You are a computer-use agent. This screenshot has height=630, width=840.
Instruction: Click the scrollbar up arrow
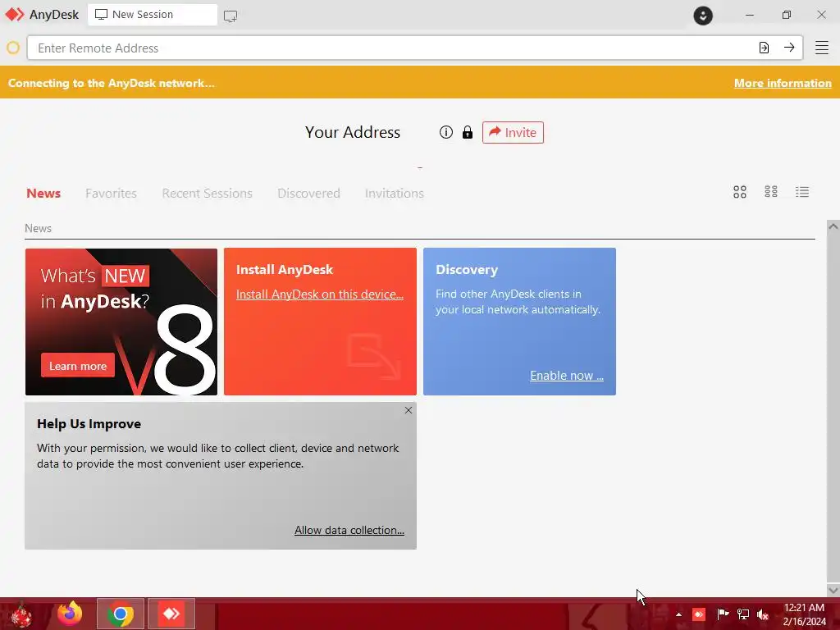coord(833,226)
